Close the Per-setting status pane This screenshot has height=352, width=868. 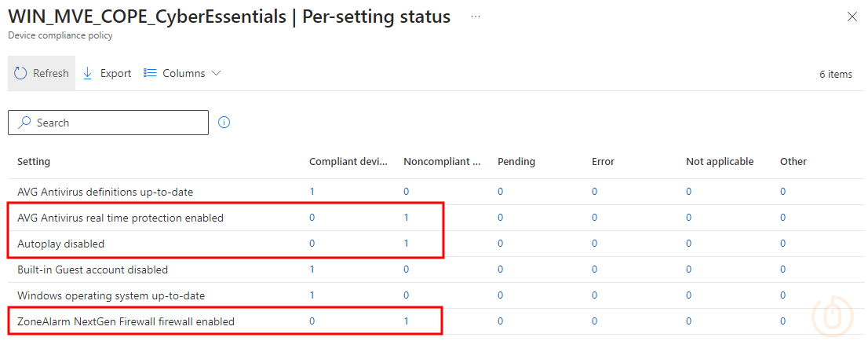852,16
